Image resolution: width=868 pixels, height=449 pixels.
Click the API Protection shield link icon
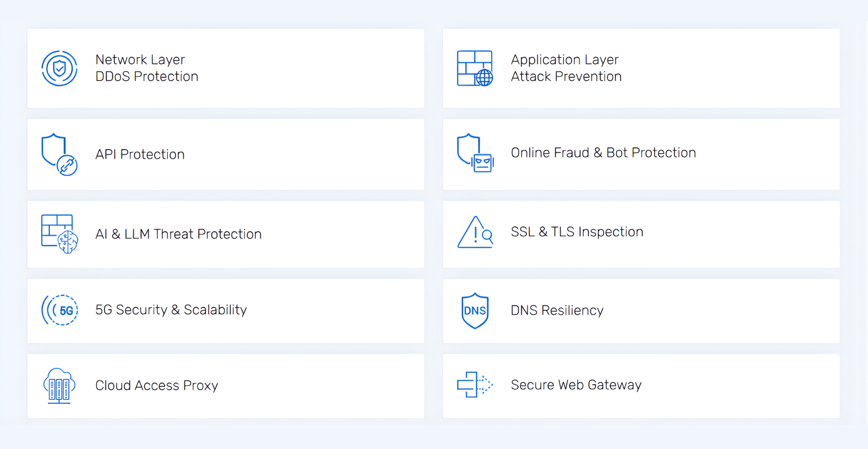point(59,154)
